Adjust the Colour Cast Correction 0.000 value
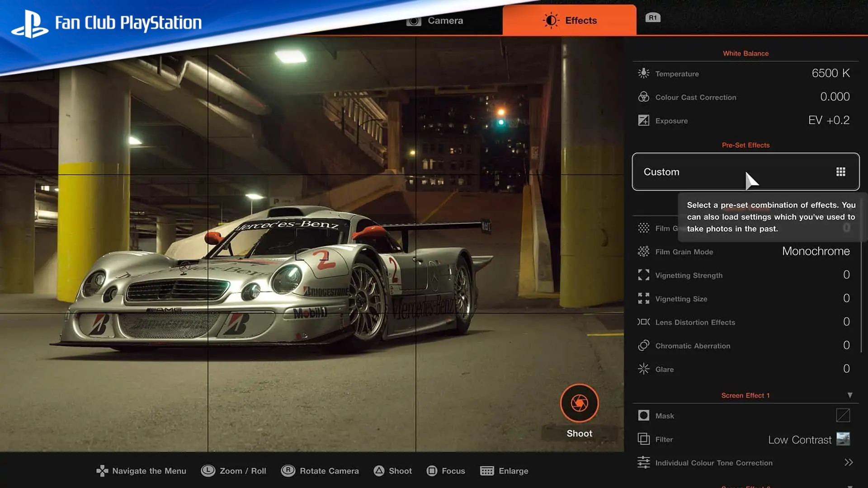 [835, 97]
